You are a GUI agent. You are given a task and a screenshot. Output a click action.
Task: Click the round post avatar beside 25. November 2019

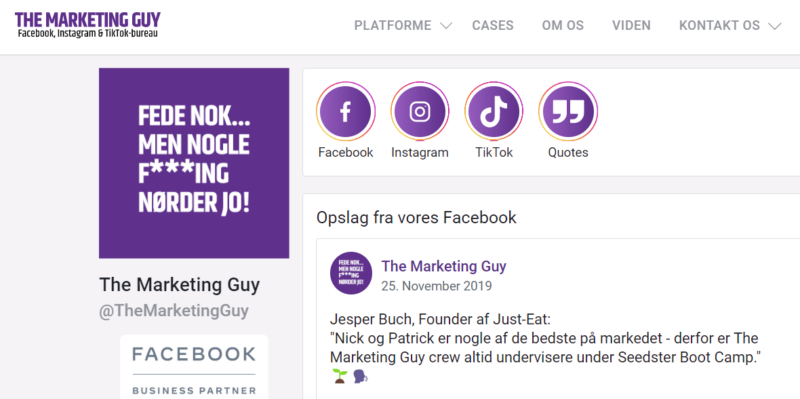pos(351,273)
